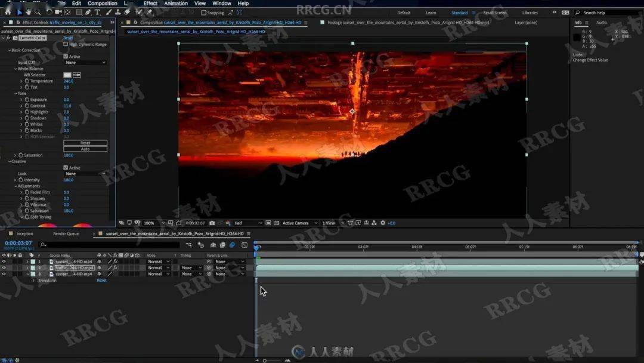The width and height of the screenshot is (644, 363).
Task: Expand layer 2 properties arrow
Action: click(27, 267)
